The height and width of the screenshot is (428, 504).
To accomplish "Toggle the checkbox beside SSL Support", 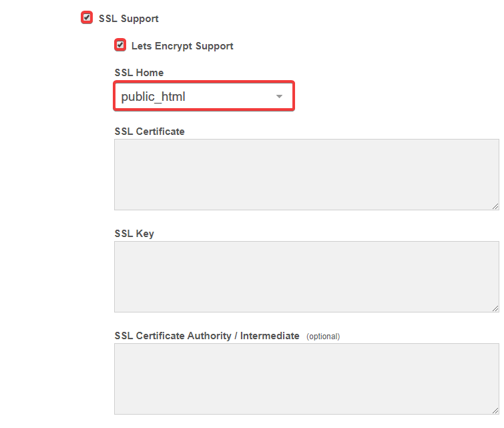I will point(87,18).
